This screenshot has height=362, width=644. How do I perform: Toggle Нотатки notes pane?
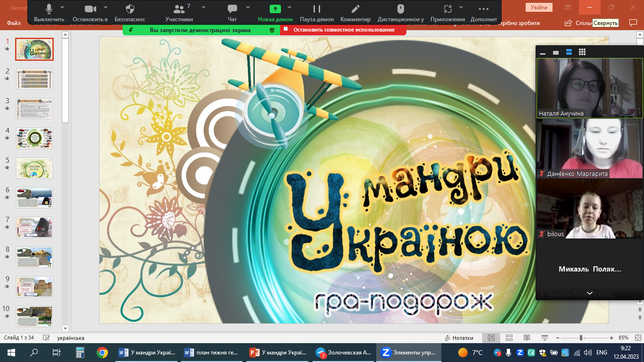tap(459, 338)
